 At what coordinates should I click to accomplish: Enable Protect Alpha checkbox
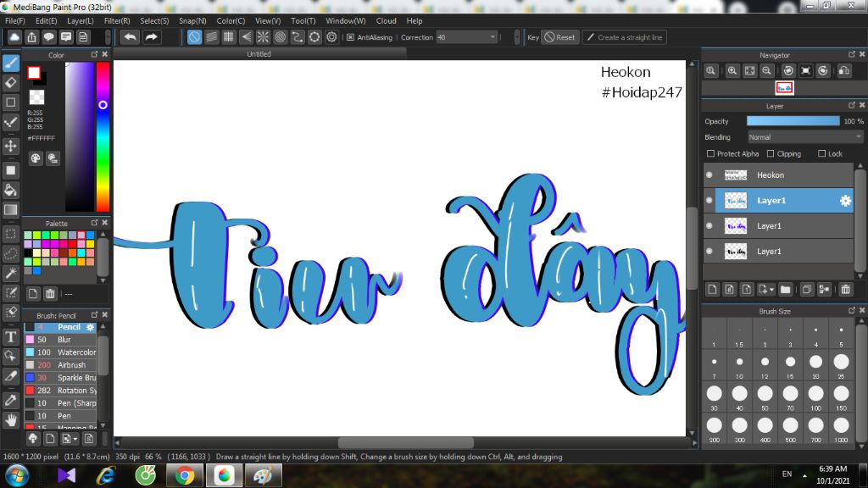click(x=710, y=154)
